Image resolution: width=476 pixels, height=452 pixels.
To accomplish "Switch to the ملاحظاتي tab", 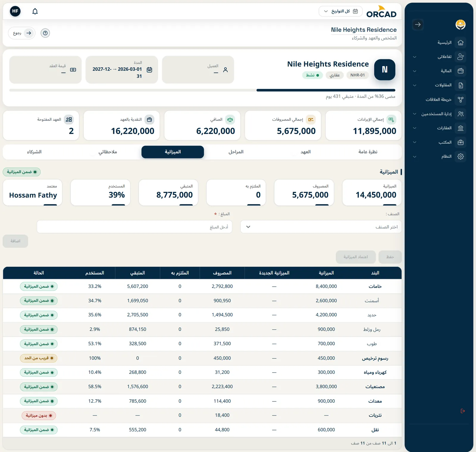I will (108, 152).
